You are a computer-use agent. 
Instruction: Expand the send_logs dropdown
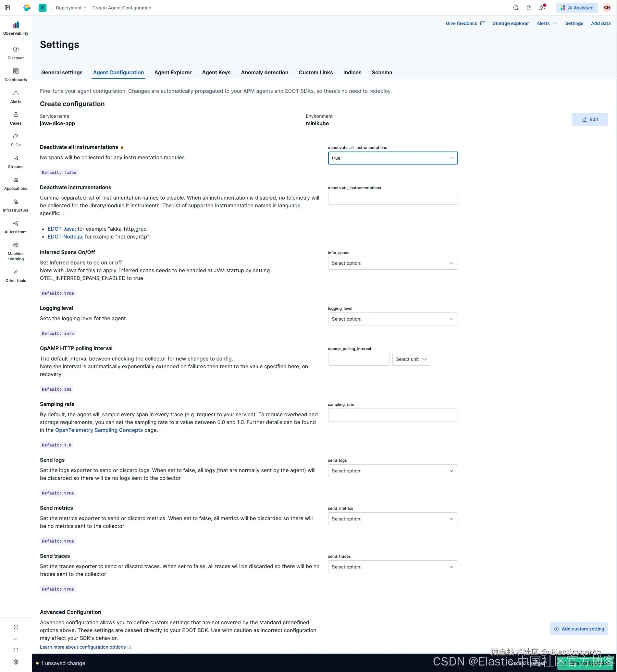point(393,471)
